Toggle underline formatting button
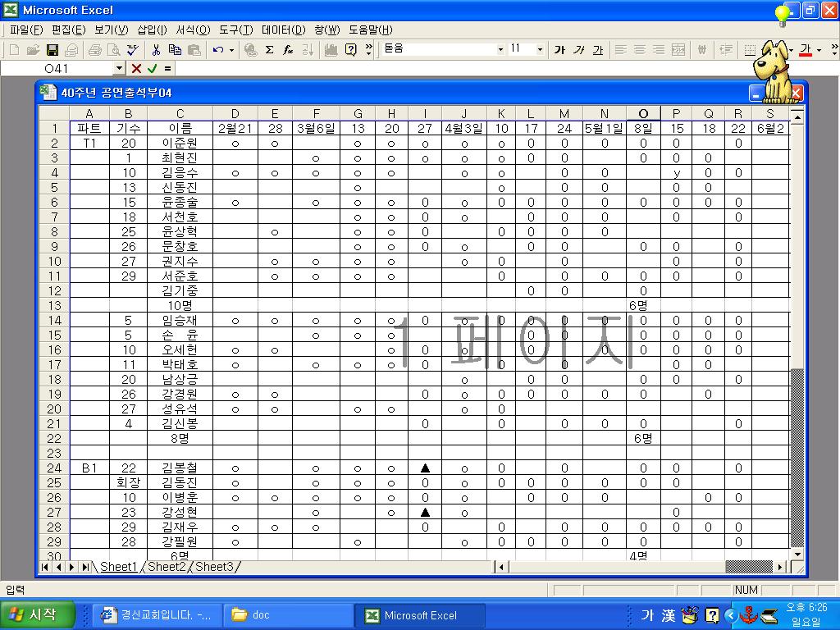Screen dimensions: 840x630 click(x=597, y=50)
